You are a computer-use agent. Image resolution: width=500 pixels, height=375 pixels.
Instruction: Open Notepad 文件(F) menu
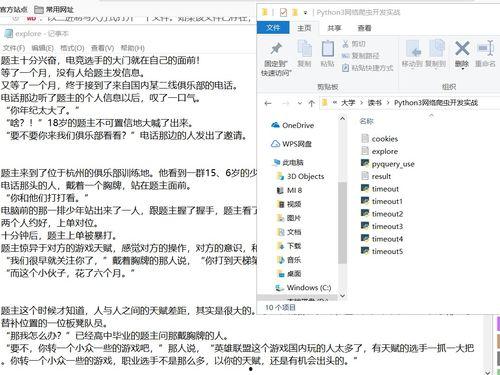click(14, 48)
